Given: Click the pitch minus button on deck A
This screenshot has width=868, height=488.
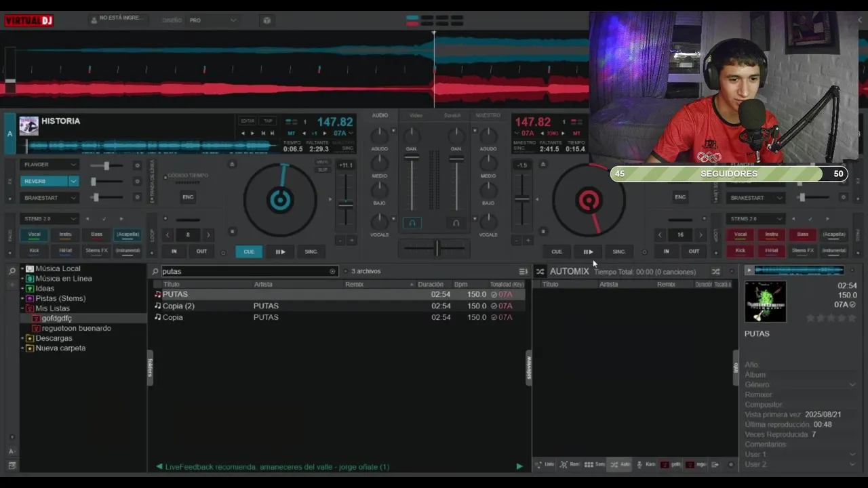Looking at the screenshot, I should point(341,240).
